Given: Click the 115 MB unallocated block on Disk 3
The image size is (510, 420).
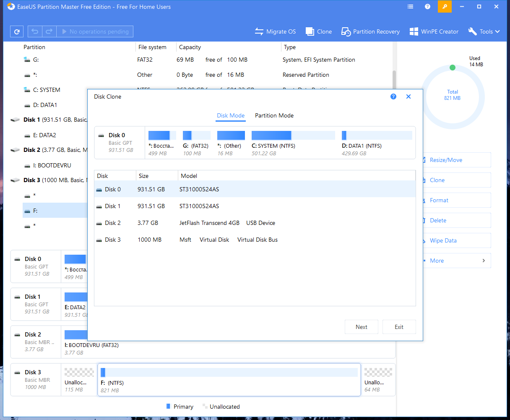Looking at the screenshot, I should [x=79, y=380].
